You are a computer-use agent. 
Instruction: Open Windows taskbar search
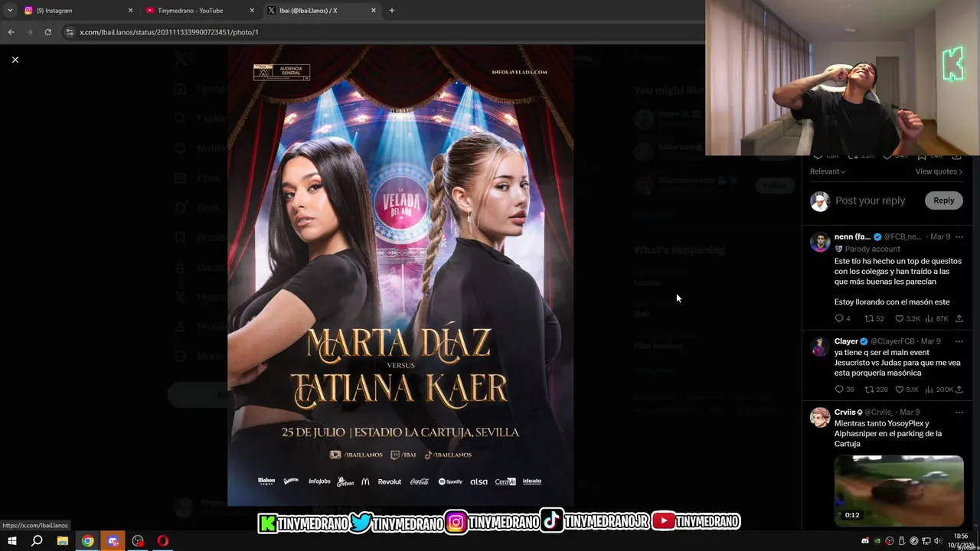pos(37,541)
